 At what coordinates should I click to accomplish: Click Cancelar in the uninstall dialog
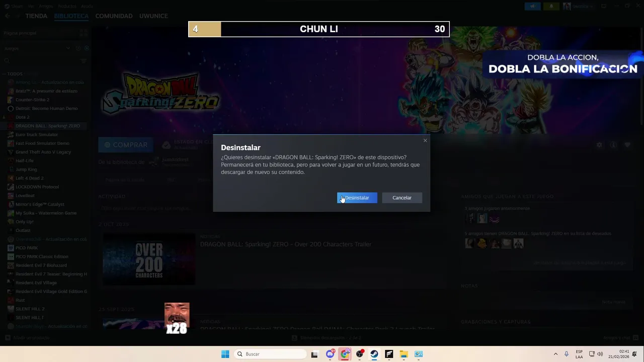tap(401, 198)
